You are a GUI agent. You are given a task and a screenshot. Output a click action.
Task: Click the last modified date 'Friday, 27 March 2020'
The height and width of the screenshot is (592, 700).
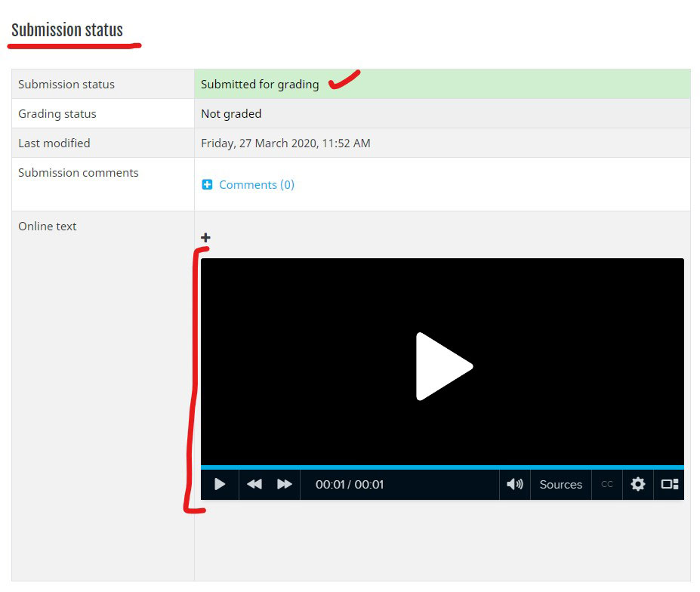click(x=259, y=143)
